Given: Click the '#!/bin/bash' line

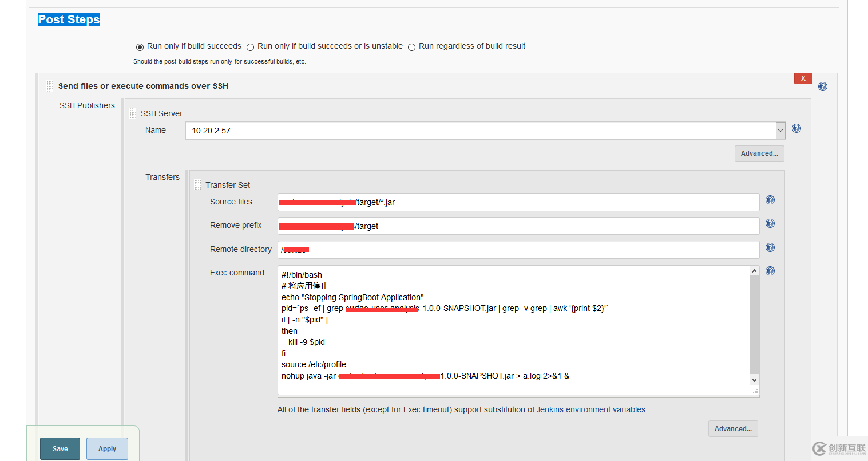Looking at the screenshot, I should [302, 275].
